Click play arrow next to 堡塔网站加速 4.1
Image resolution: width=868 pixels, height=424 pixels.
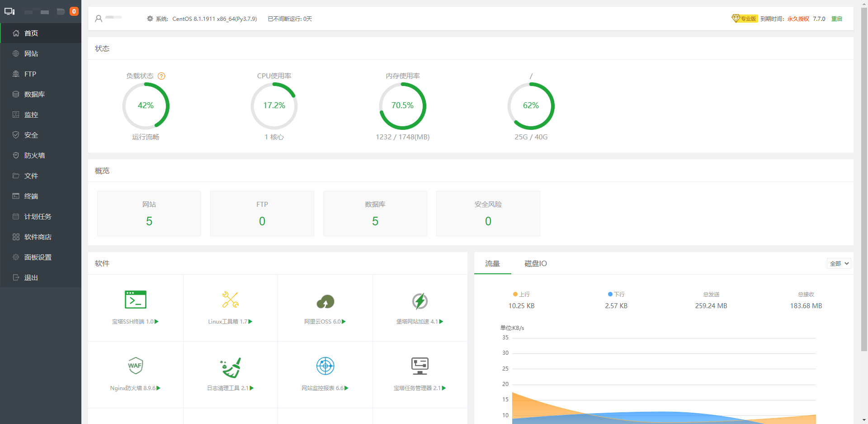(441, 321)
